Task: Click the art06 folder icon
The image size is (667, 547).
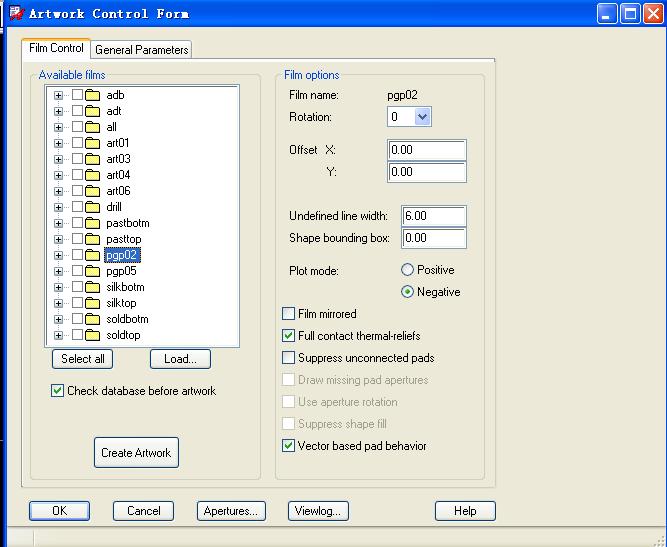Action: tap(92, 191)
